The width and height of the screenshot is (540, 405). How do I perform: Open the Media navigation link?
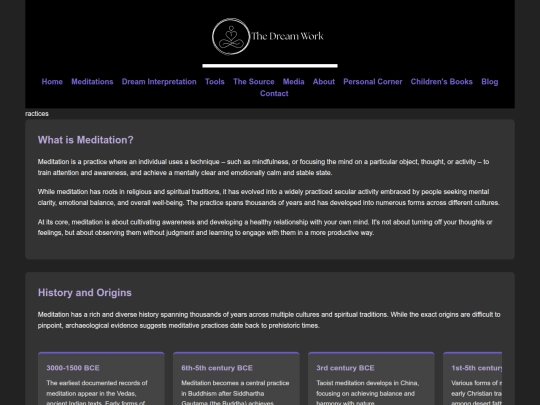[293, 82]
